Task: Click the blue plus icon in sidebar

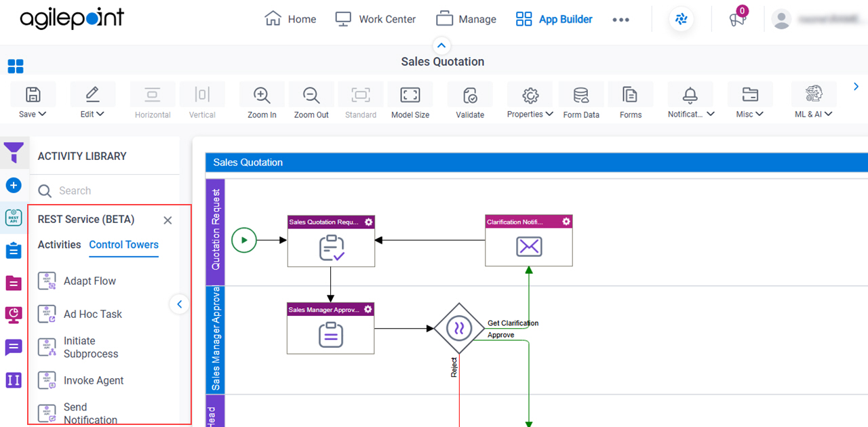Action: tap(14, 185)
